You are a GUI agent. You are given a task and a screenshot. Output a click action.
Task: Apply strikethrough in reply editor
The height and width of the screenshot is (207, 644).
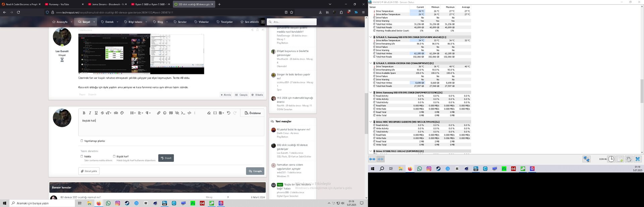pos(102,113)
